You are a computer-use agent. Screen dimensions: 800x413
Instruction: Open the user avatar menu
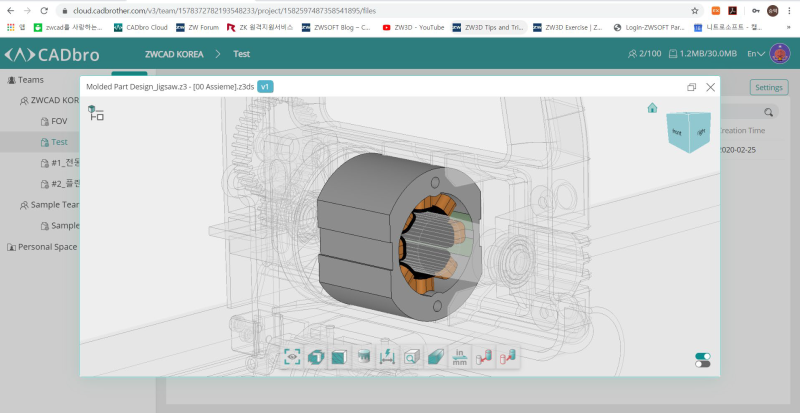click(780, 54)
